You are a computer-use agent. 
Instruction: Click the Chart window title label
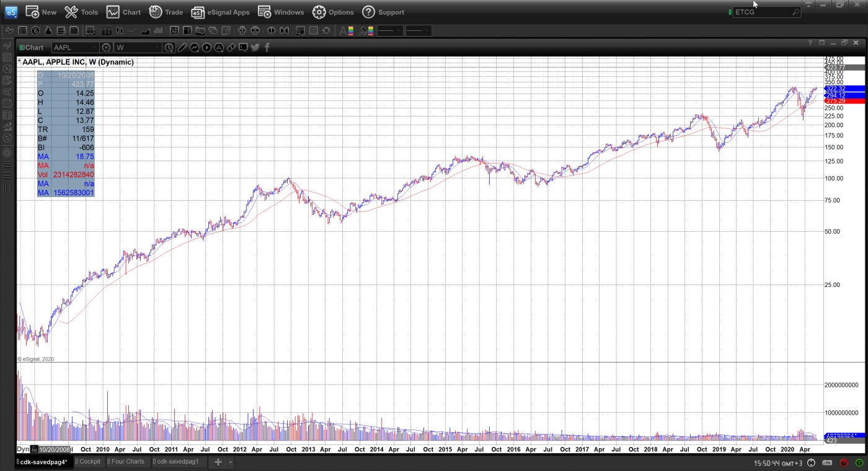[x=34, y=48]
